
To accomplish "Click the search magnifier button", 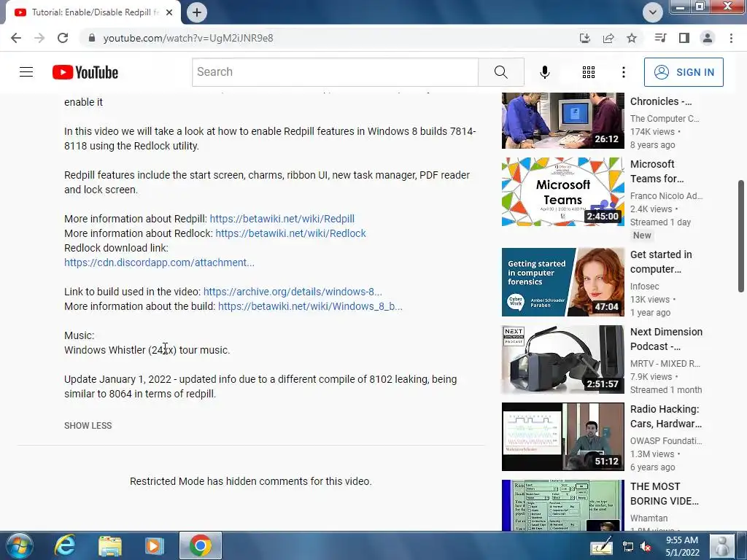I will pos(500,72).
